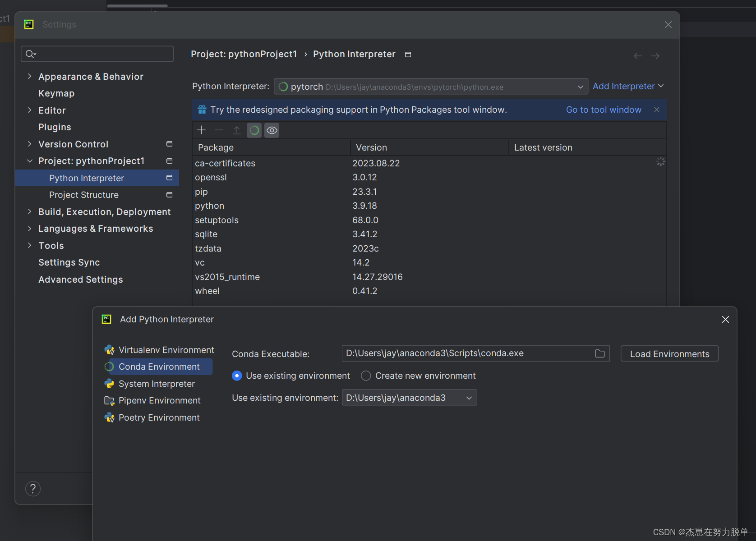
Task: Click the project-level icon on the Python Interpreter tree row
Action: click(x=170, y=178)
